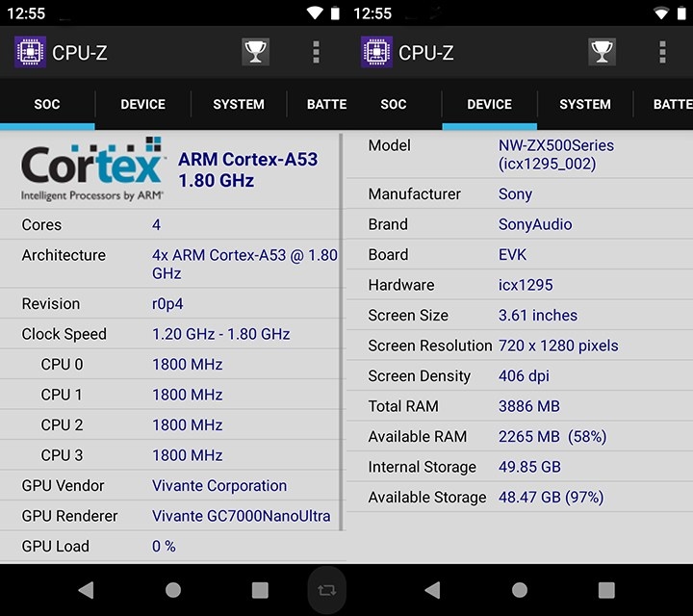Image resolution: width=693 pixels, height=616 pixels.
Task: Click the 'CPU-Z' title on left screen
Action: click(80, 53)
